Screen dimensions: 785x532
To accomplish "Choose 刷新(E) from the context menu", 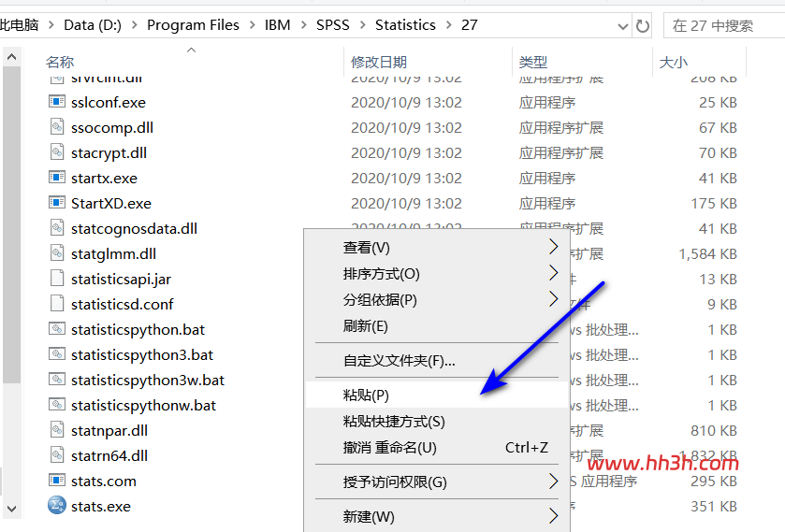I will [x=436, y=326].
